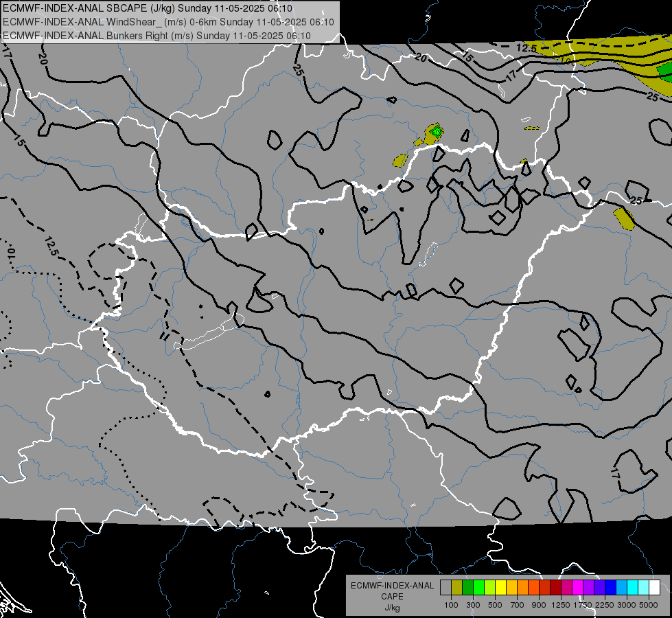Click the SBCAPE header text line

pyautogui.click(x=148, y=8)
